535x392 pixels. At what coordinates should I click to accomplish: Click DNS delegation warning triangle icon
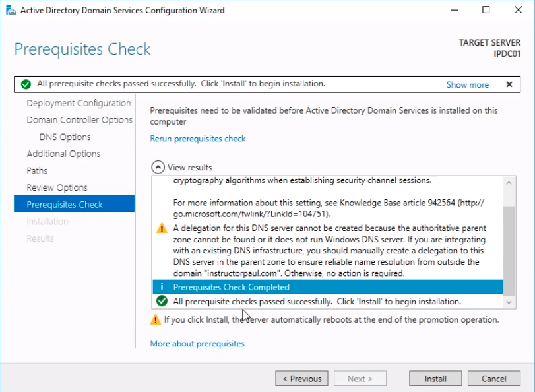pos(162,228)
